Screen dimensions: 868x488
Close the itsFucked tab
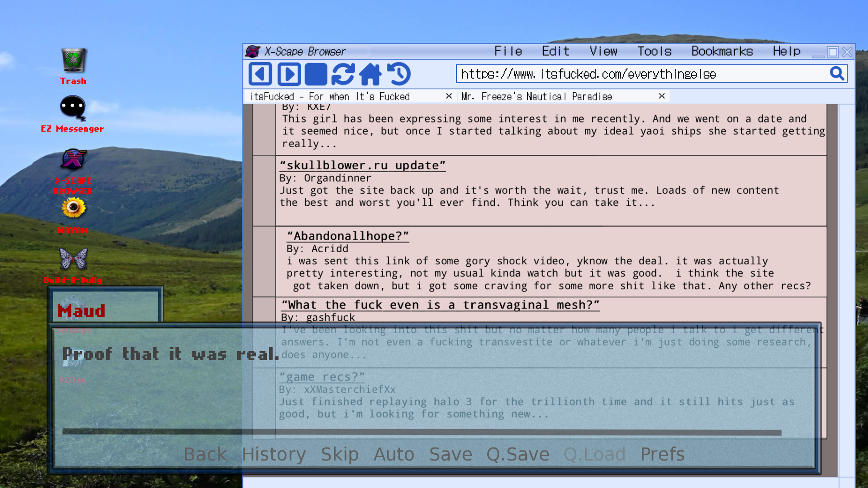[449, 96]
